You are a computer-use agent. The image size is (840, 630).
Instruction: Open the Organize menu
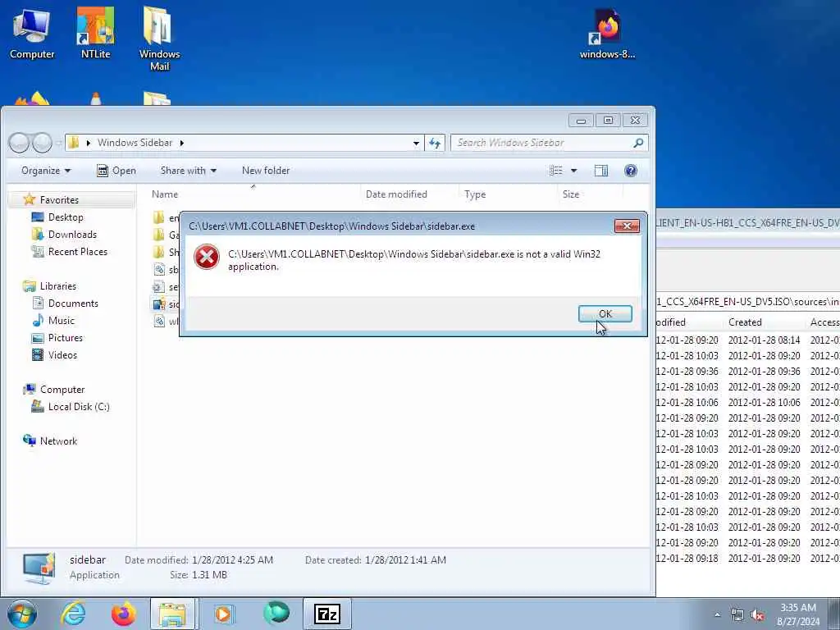click(46, 171)
